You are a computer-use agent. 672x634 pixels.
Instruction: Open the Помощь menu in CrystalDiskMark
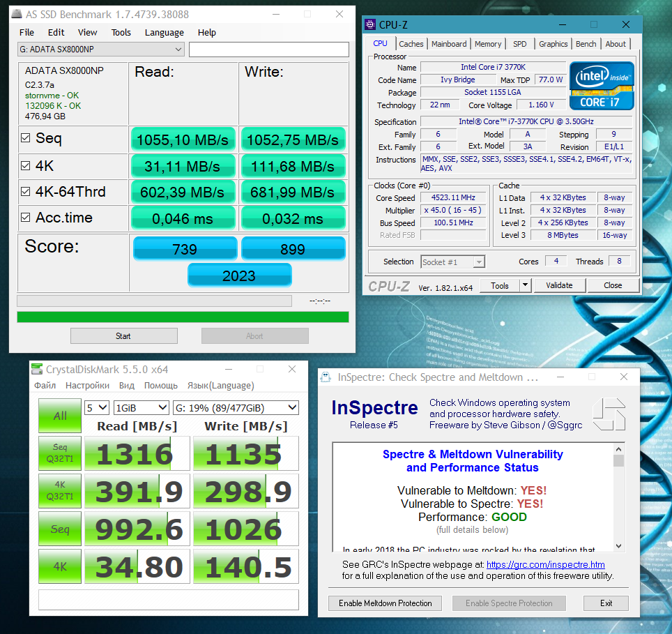point(161,386)
